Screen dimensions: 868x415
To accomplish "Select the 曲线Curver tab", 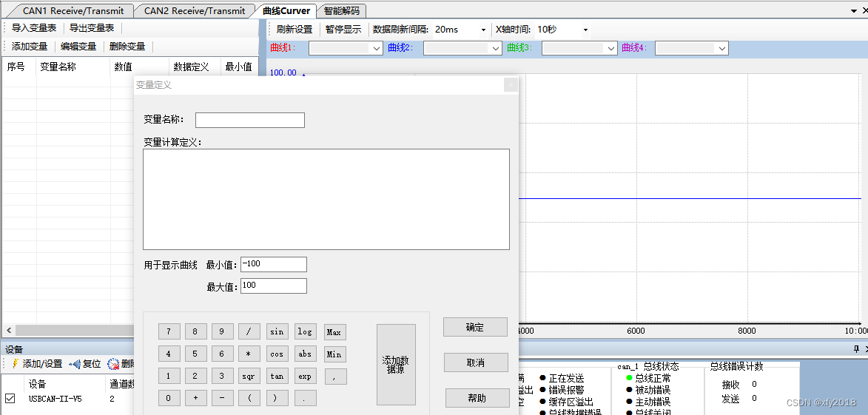I will click(286, 10).
